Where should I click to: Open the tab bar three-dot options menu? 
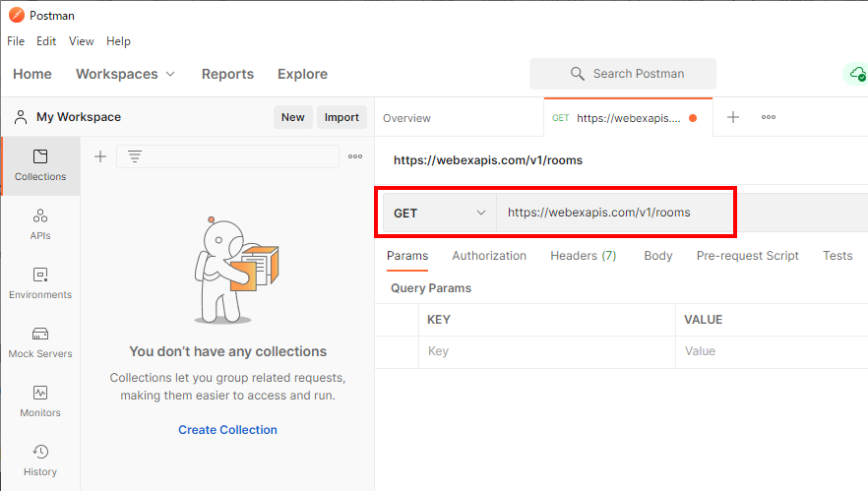click(x=769, y=117)
